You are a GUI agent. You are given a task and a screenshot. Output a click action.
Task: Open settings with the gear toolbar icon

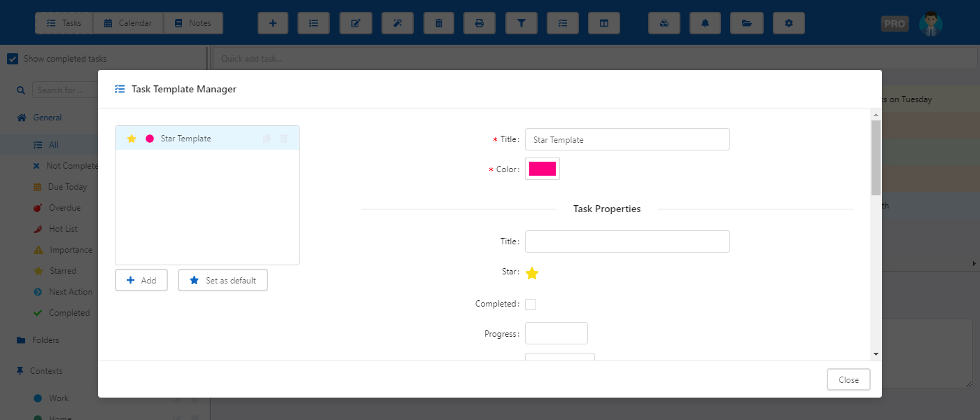[x=789, y=23]
